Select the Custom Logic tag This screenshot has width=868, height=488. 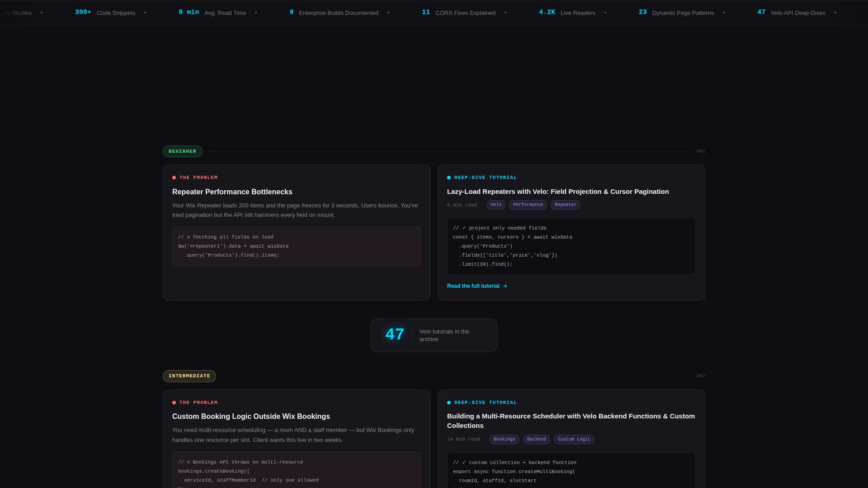click(574, 439)
